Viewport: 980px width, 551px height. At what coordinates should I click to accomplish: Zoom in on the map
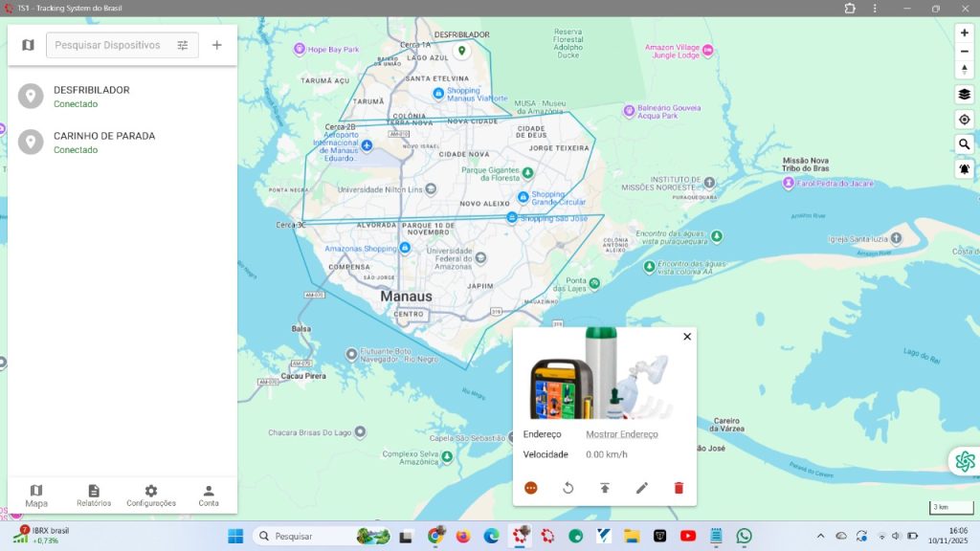(964, 33)
